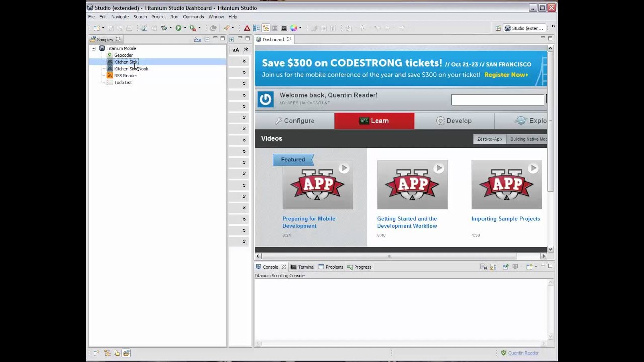The height and width of the screenshot is (362, 644).
Task: Open the Edit menu
Action: 103,17
